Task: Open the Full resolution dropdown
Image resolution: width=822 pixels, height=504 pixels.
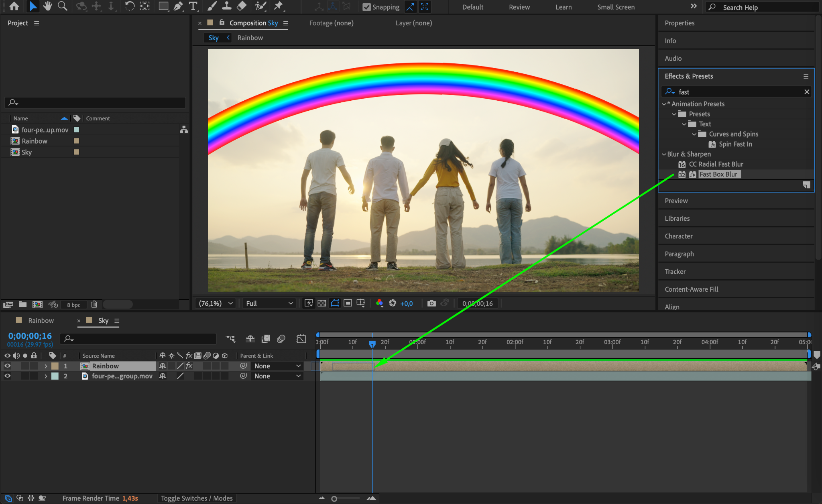Action: click(x=269, y=303)
